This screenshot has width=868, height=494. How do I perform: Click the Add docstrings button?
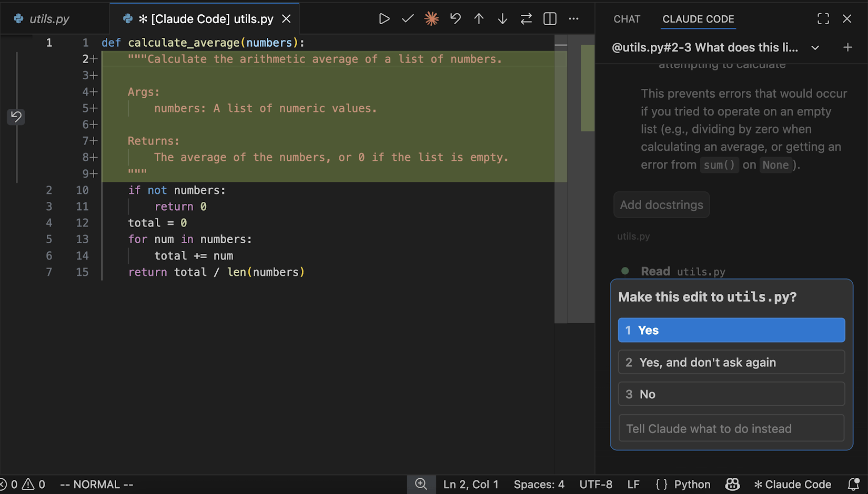(661, 205)
